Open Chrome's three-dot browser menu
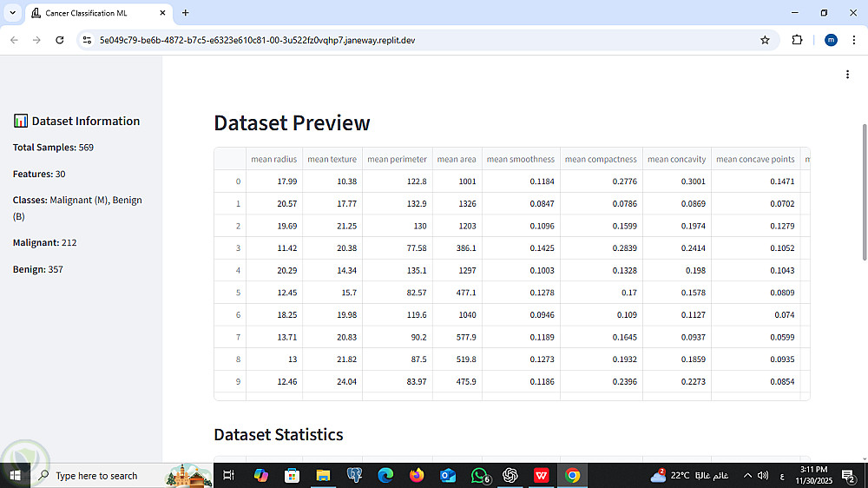 pos(853,40)
